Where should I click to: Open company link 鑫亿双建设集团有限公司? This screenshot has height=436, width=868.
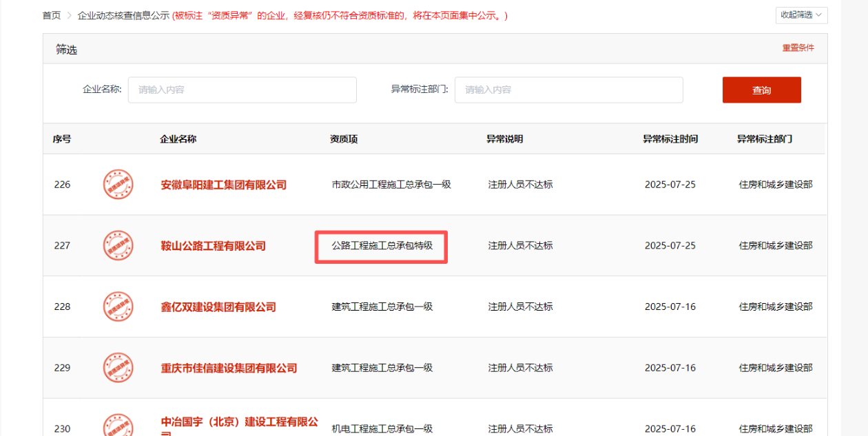[x=218, y=307]
